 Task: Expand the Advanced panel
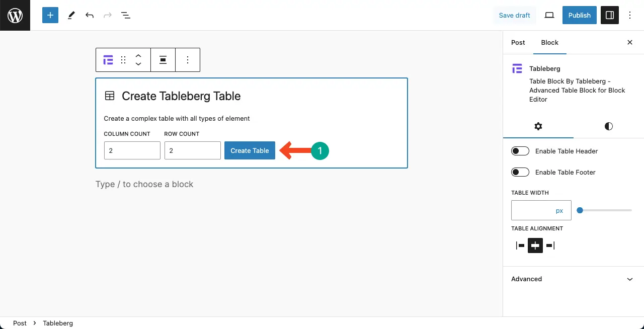(x=574, y=279)
